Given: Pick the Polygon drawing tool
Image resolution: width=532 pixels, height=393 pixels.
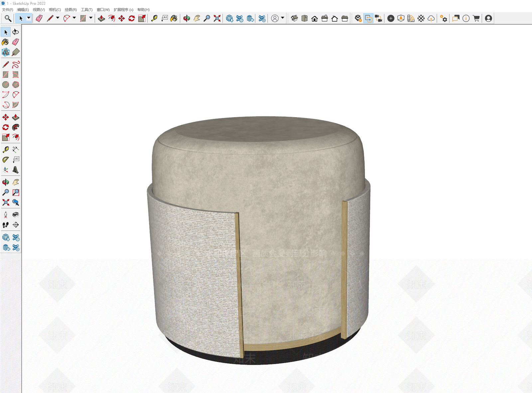Looking at the screenshot, I should pos(16,85).
